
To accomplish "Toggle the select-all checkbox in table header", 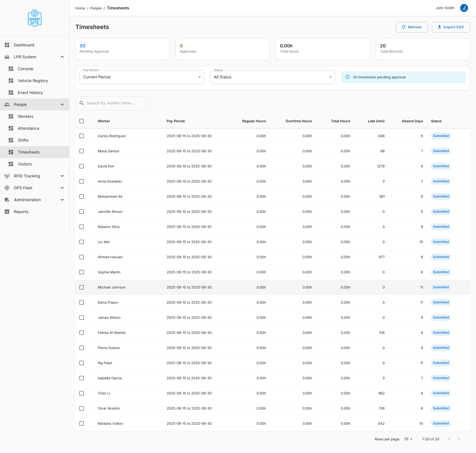I will pyautogui.click(x=82, y=121).
